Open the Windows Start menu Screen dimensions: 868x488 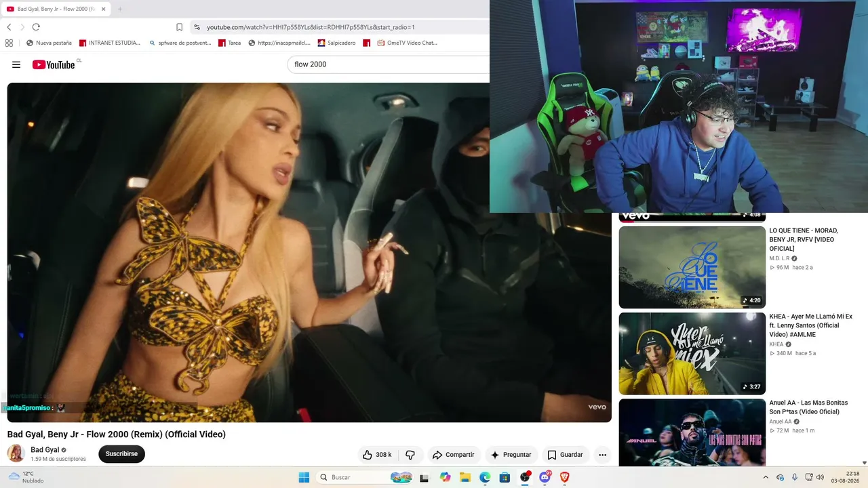(304, 477)
